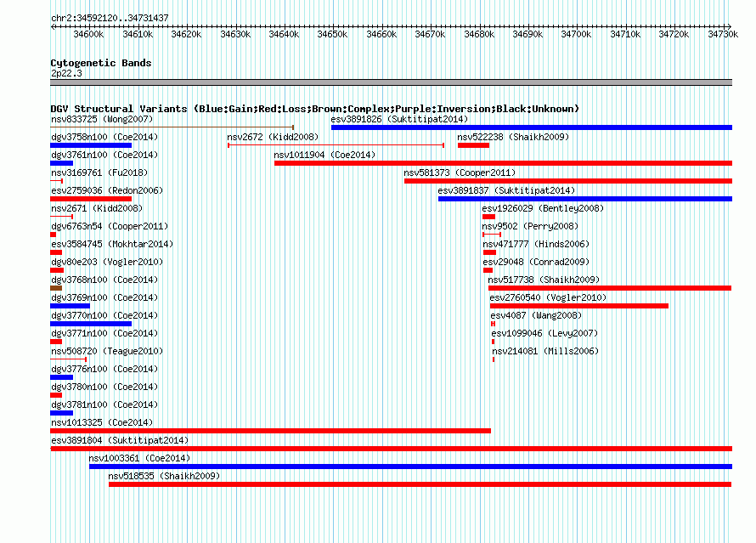Click the nsv1011904 (Coe2014) label

point(324,155)
